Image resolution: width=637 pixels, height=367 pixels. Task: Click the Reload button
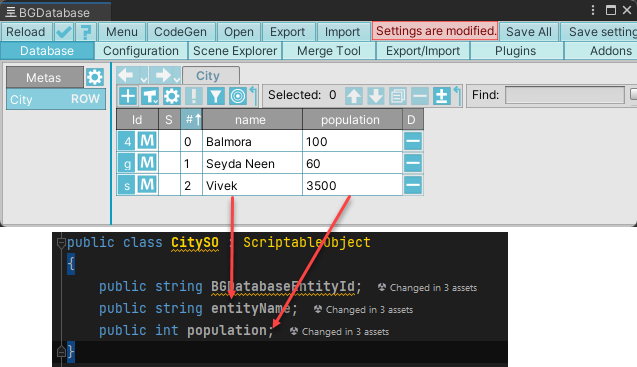click(x=26, y=32)
